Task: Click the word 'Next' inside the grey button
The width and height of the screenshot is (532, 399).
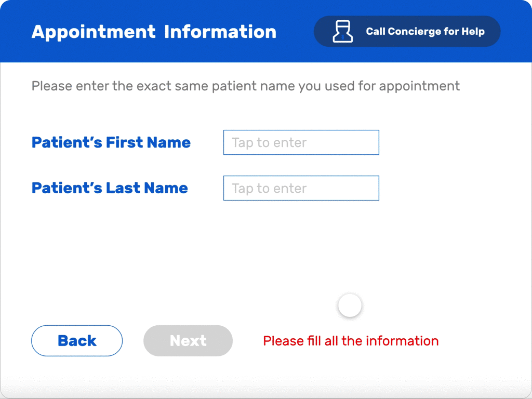Action: coord(188,341)
